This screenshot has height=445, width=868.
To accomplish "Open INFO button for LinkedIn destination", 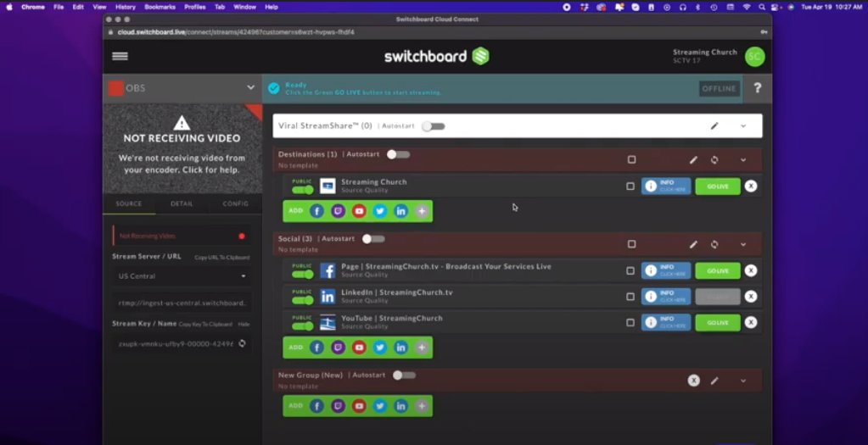I will point(666,297).
